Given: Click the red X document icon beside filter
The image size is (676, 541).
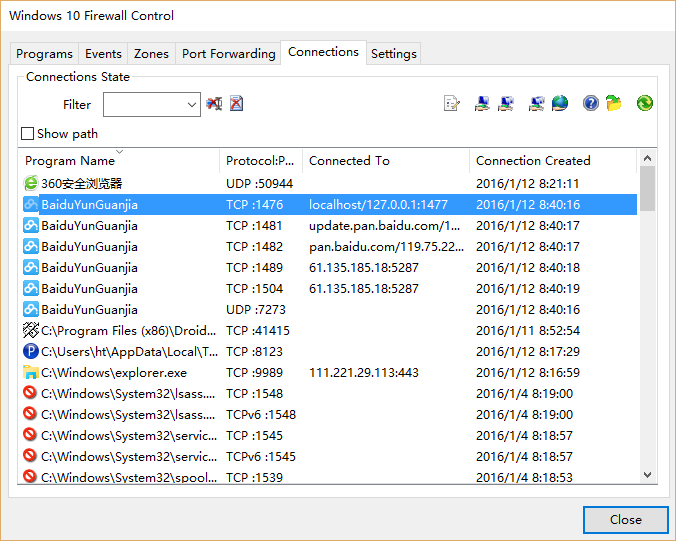Looking at the screenshot, I should 237,104.
